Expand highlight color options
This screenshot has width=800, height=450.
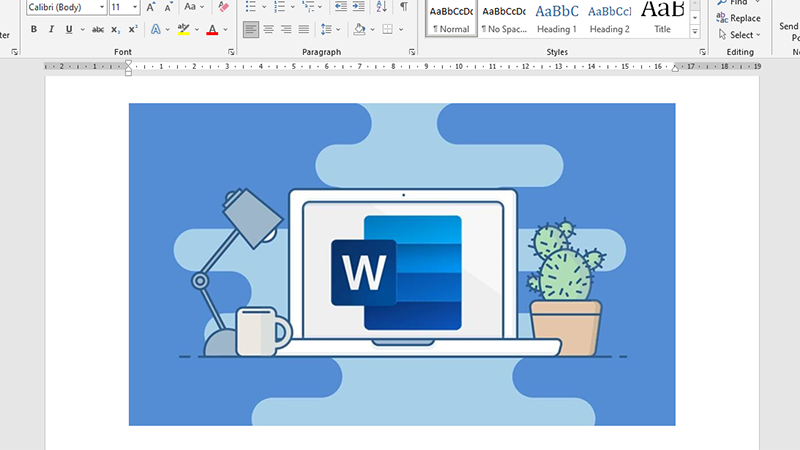click(197, 29)
